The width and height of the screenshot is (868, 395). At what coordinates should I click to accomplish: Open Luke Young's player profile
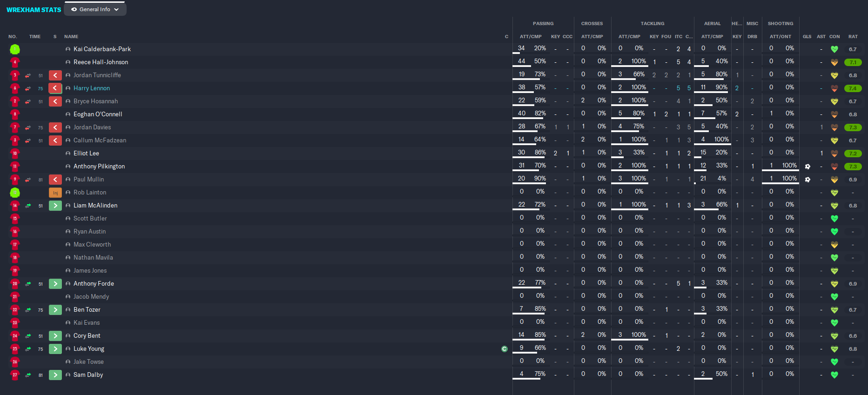pyautogui.click(x=89, y=348)
